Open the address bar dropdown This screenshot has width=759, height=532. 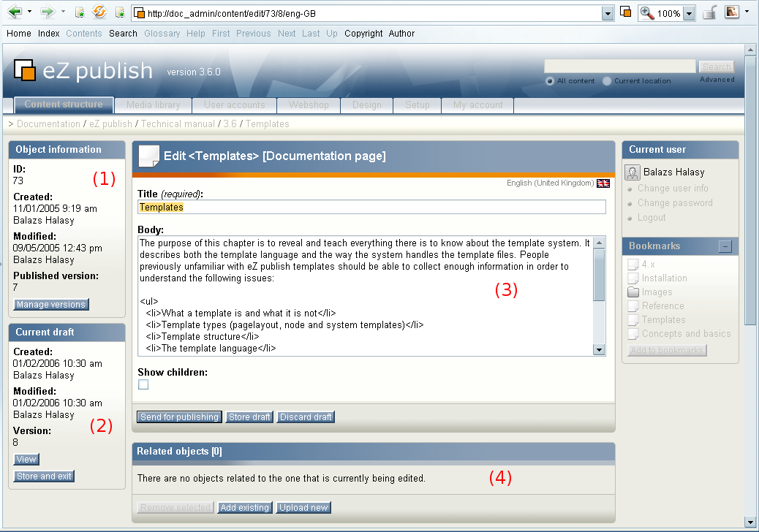click(x=608, y=14)
